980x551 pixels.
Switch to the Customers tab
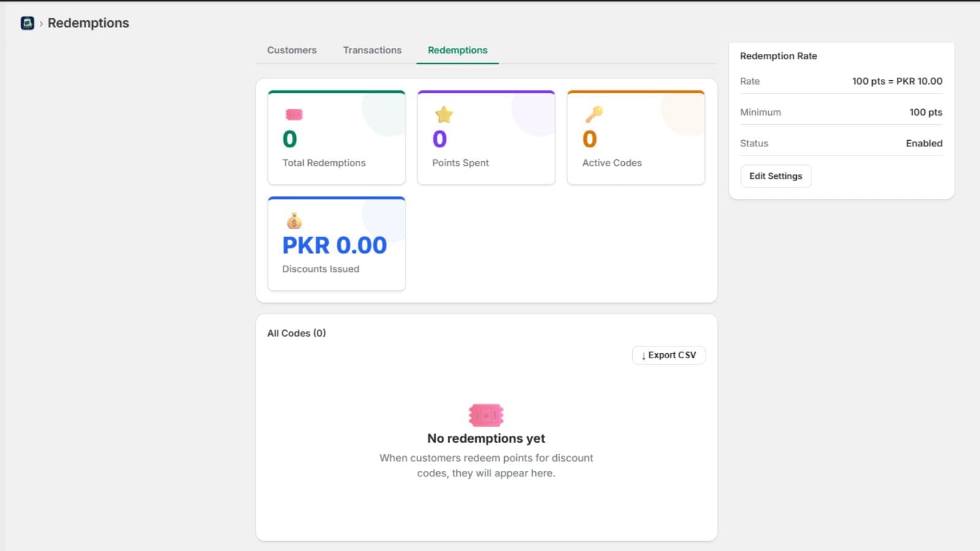click(292, 50)
